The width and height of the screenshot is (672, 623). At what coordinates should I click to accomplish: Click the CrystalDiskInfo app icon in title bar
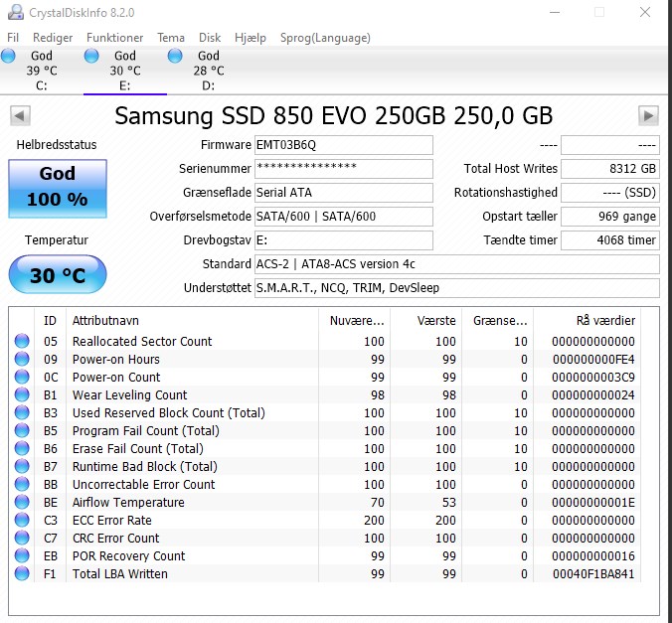coord(16,13)
